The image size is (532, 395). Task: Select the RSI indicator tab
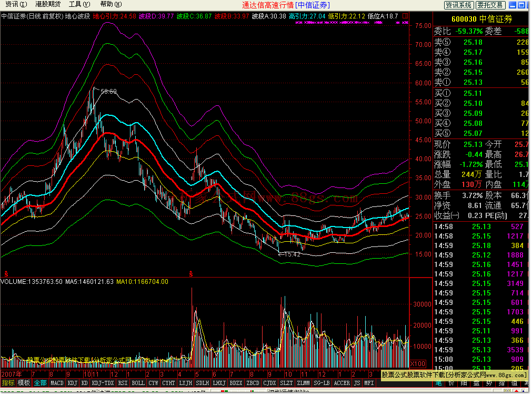(x=123, y=383)
